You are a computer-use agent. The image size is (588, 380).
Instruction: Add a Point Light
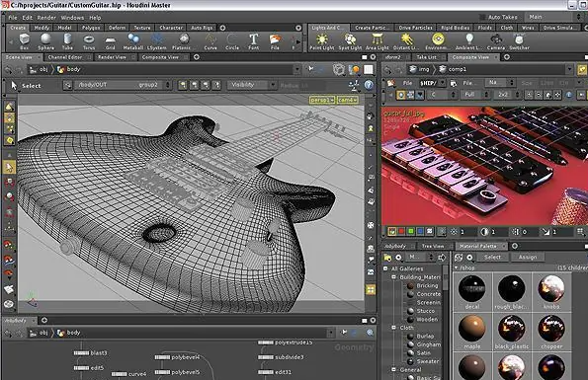click(322, 41)
